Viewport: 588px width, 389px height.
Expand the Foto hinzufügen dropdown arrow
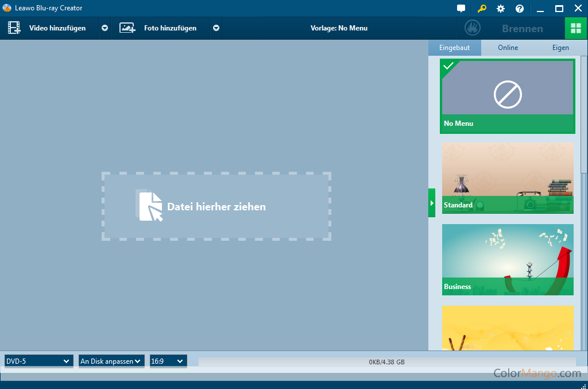(x=216, y=28)
